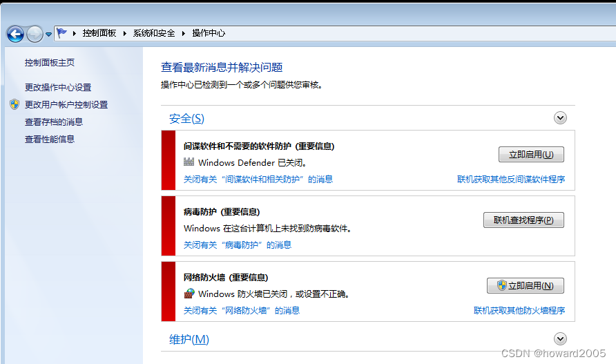Open the recent pages dropdown arrow
This screenshot has height=364, width=616.
click(x=48, y=35)
